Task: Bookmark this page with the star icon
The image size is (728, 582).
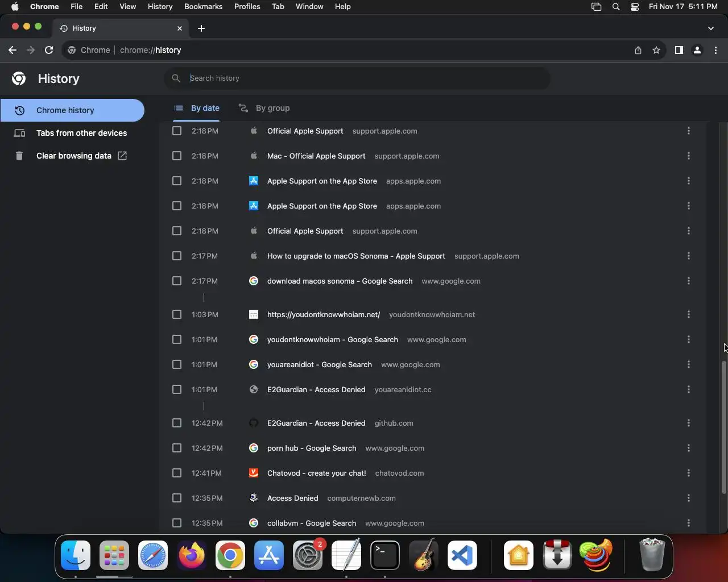Action: 656,50
